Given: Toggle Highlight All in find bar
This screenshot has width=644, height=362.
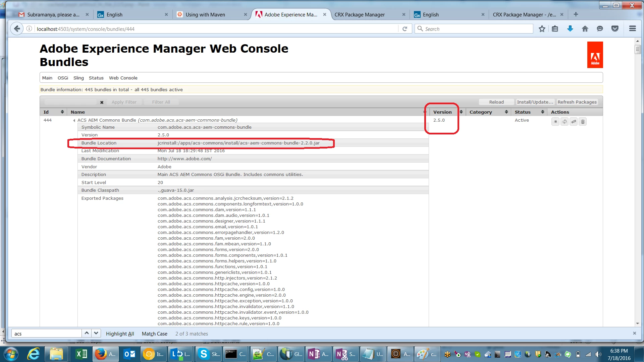Looking at the screenshot, I should click(x=120, y=334).
